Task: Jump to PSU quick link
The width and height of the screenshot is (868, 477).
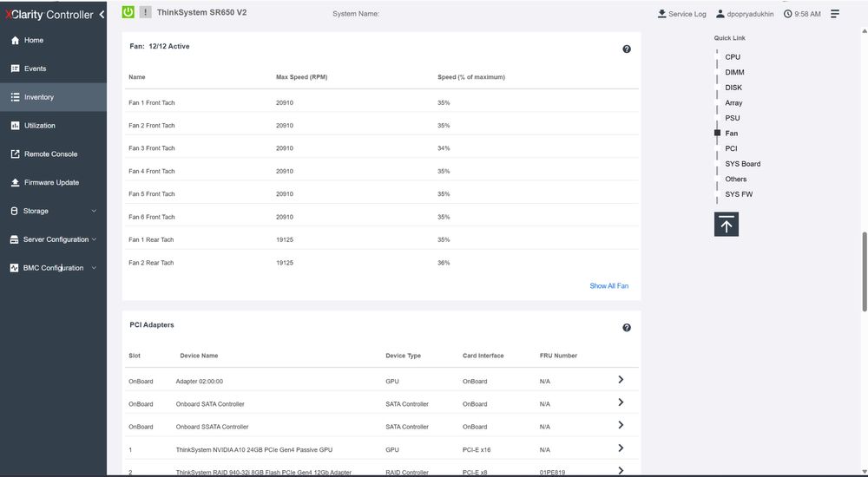Action: [x=733, y=118]
